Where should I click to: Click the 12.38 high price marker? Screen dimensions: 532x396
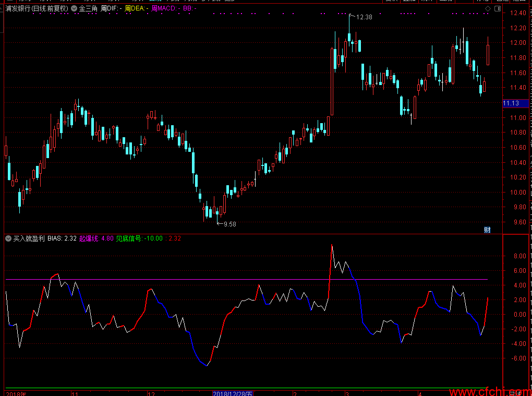click(x=365, y=17)
